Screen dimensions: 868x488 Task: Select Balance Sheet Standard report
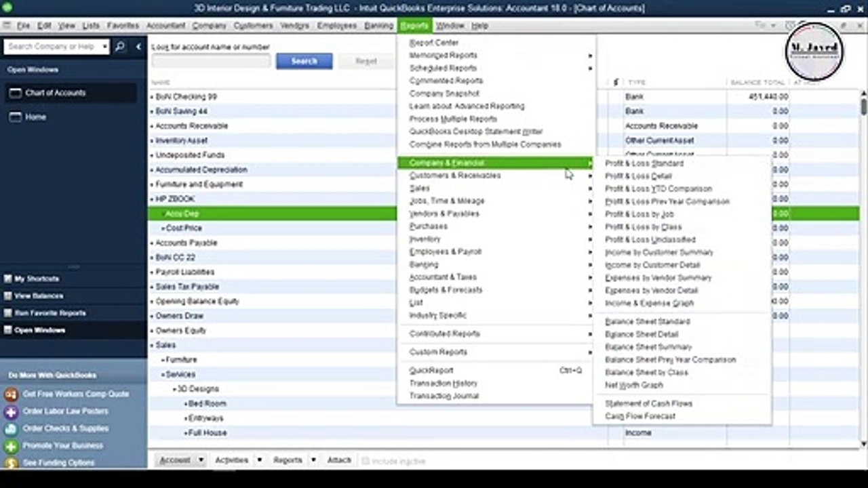pos(647,322)
